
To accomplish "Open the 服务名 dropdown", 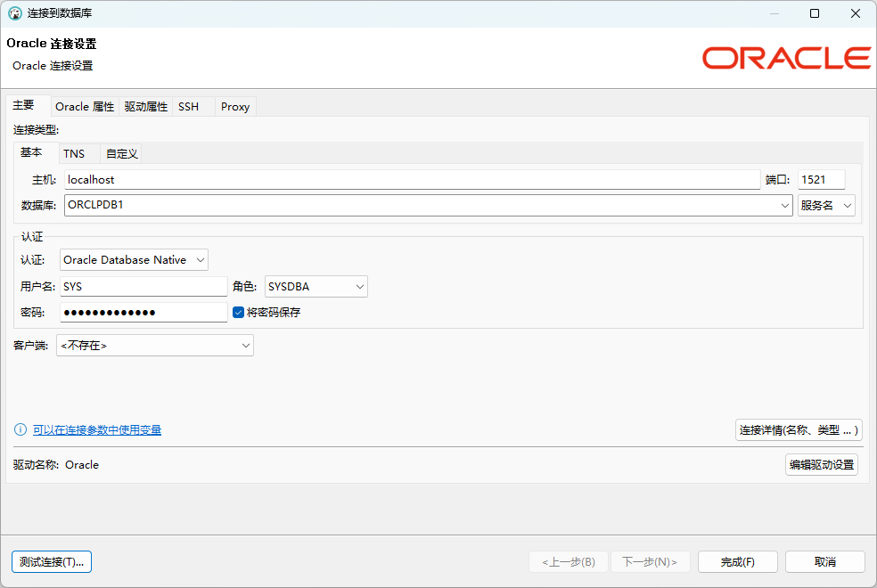I will coord(826,205).
